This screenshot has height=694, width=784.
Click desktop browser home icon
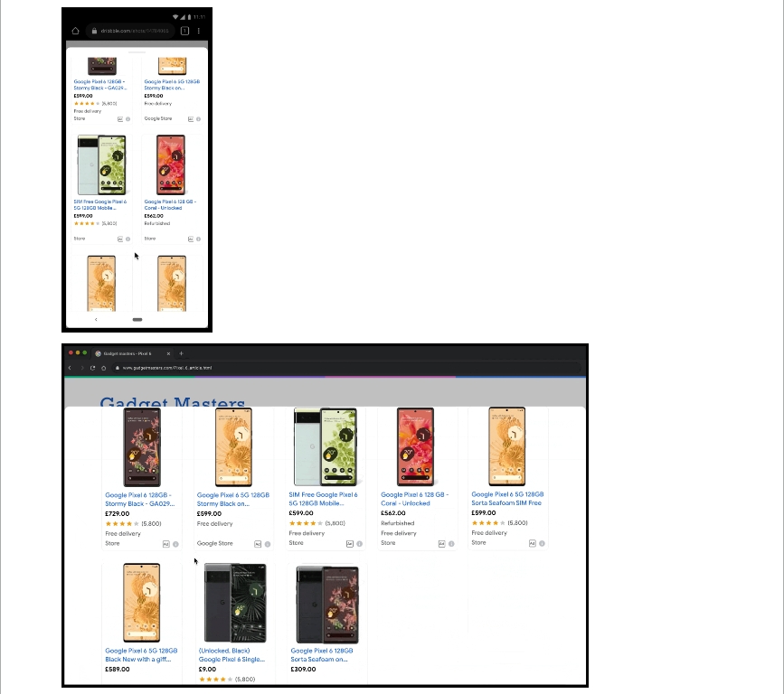click(x=103, y=368)
